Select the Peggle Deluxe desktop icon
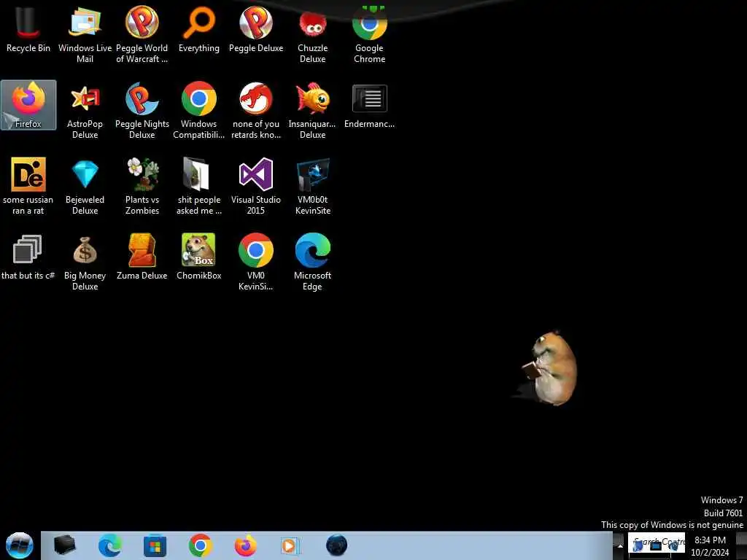The height and width of the screenshot is (560, 747). click(x=256, y=28)
